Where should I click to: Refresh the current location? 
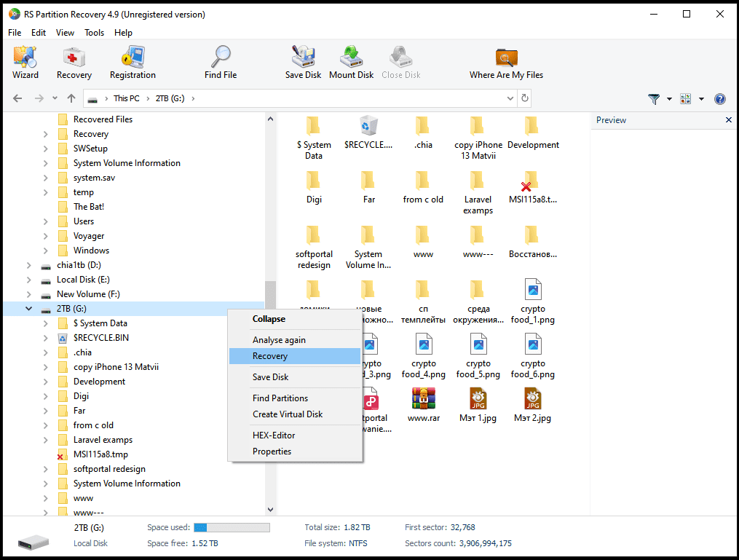pos(524,98)
